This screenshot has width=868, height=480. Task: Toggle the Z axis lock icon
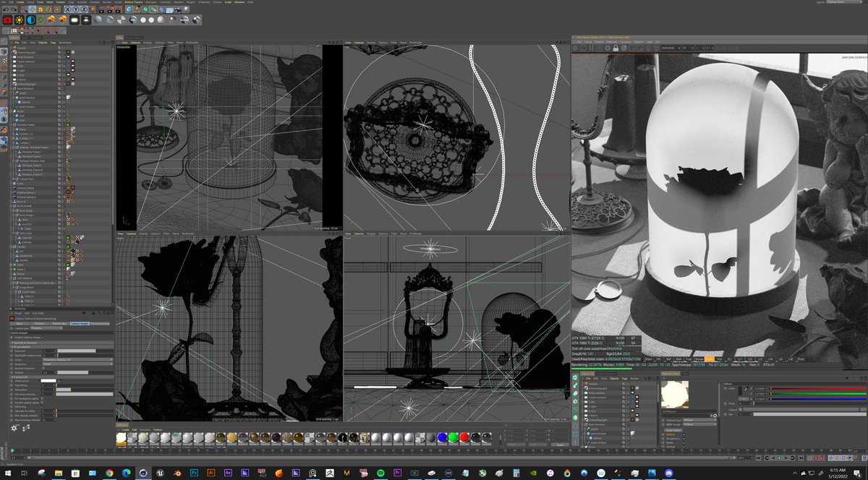pos(84,9)
